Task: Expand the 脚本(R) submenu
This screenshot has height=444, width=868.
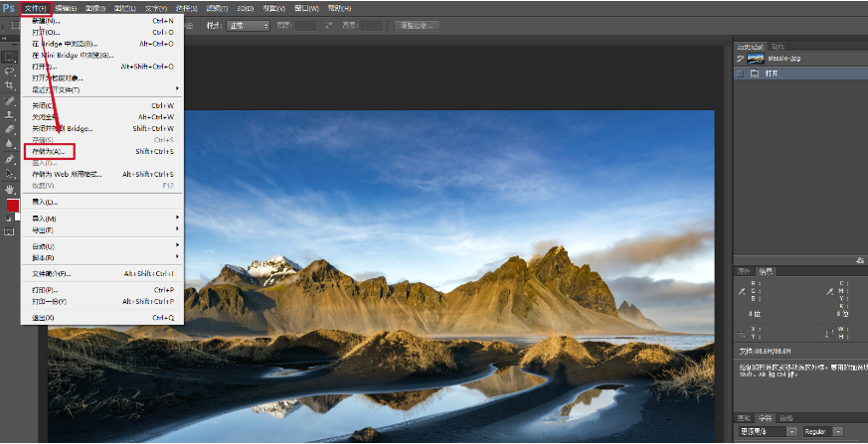Action: pos(102,257)
